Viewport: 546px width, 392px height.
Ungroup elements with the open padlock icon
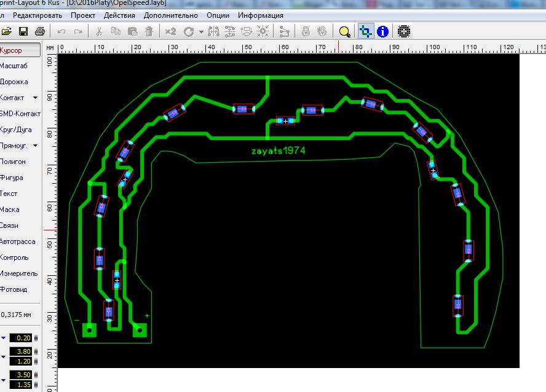tap(322, 32)
